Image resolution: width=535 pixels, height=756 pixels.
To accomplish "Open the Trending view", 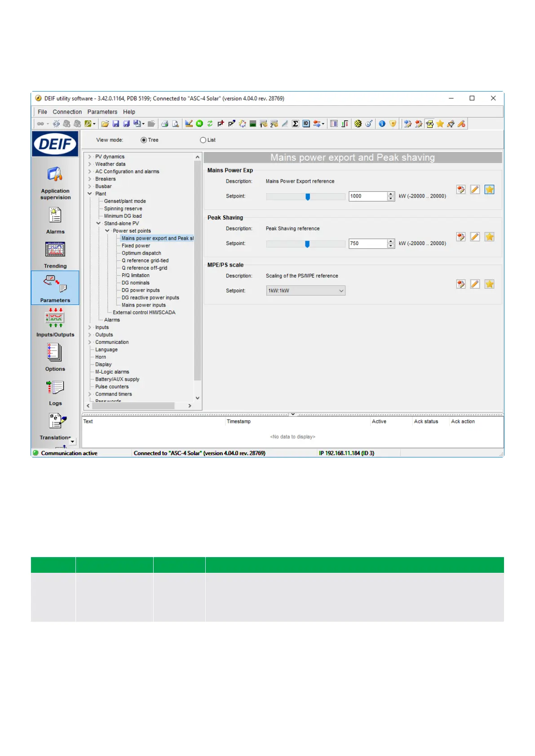I will click(x=55, y=255).
